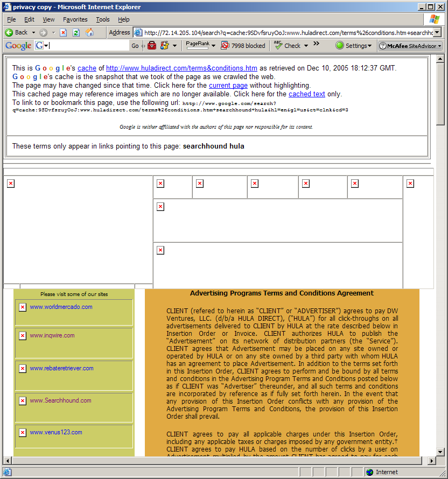Screen dimensions: 448x479
Task: Click the green Settings circle icon
Action: pyautogui.click(x=340, y=46)
